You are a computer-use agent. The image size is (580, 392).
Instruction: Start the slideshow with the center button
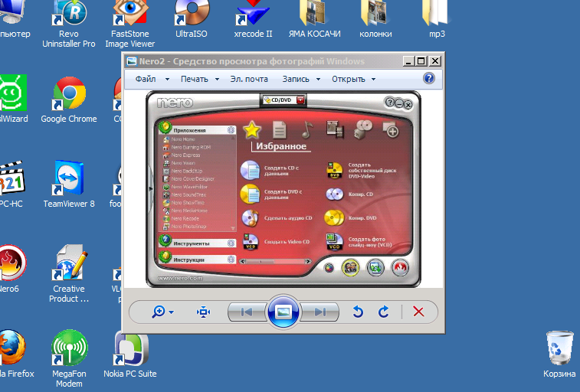coord(283,312)
